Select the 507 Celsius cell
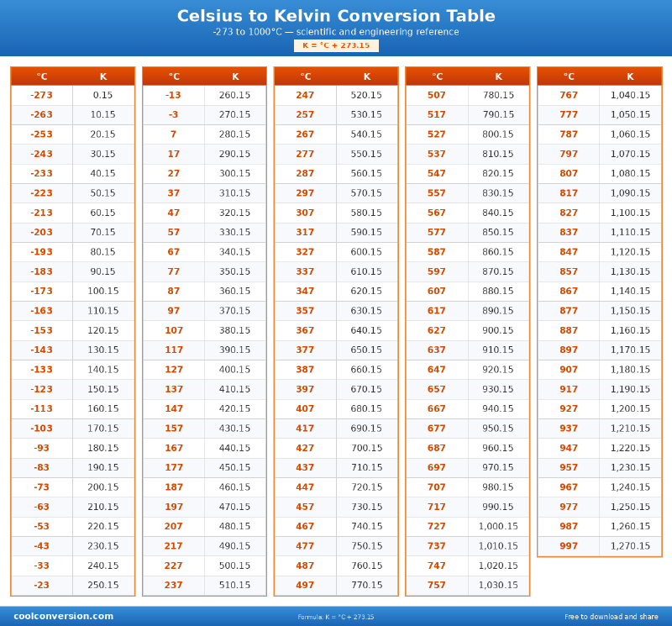Image resolution: width=672 pixels, height=626 pixels. coord(437,95)
